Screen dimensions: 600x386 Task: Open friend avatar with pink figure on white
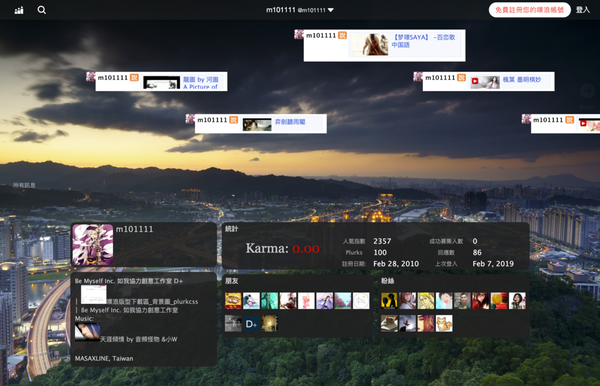click(x=306, y=301)
